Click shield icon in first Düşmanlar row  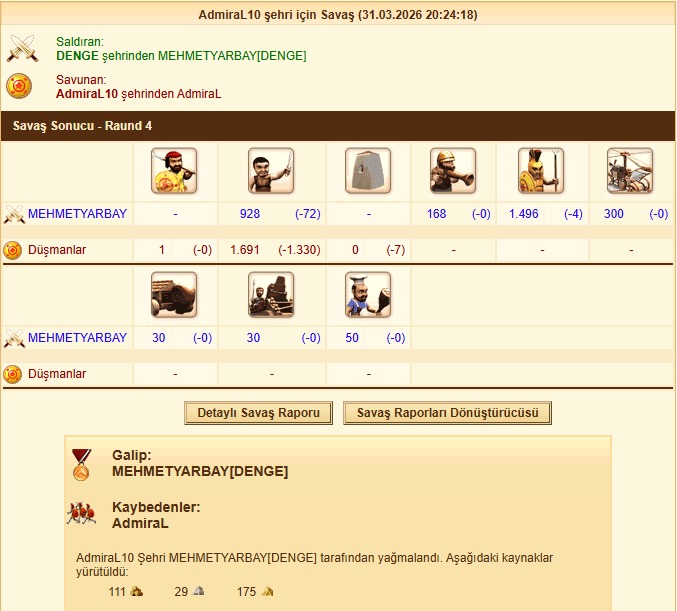click(x=13, y=250)
